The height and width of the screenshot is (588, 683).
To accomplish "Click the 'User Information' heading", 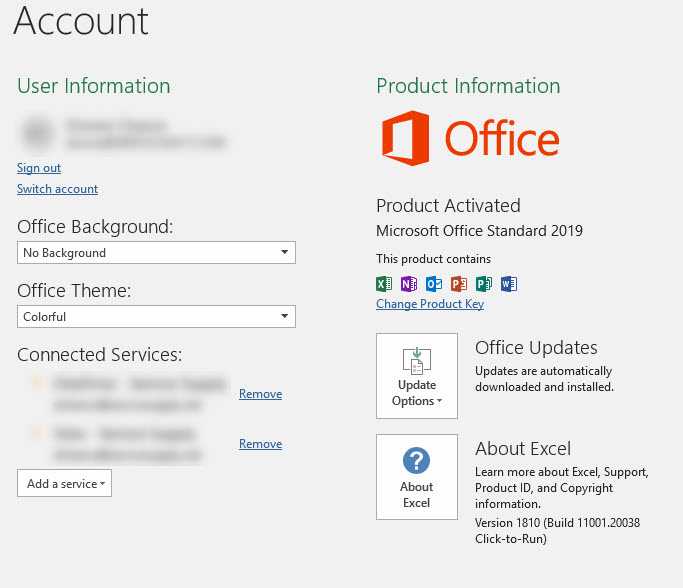I will [x=94, y=86].
